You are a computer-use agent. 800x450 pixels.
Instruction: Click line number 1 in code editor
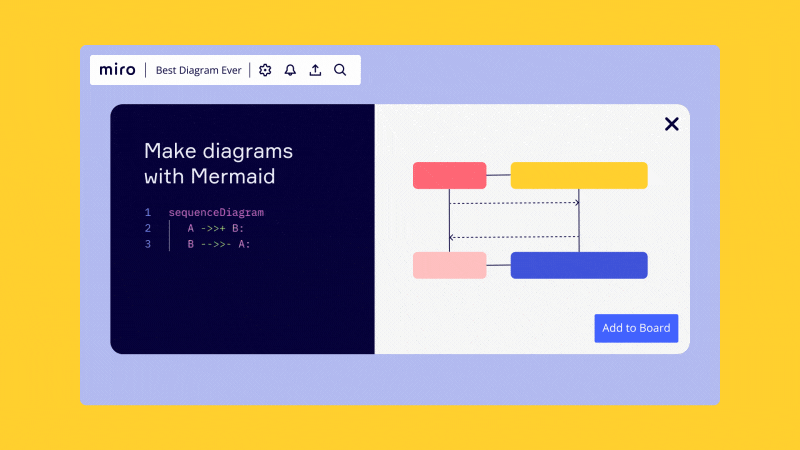(x=147, y=212)
